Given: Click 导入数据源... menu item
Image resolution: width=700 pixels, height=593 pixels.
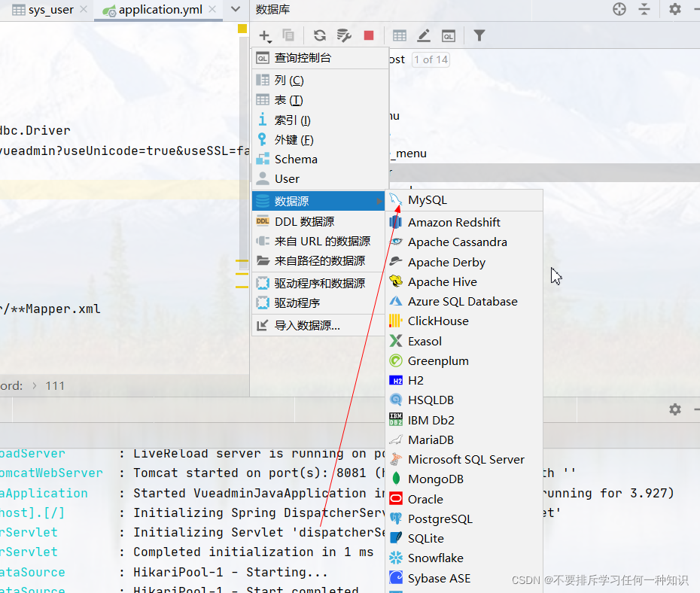Looking at the screenshot, I should click(318, 325).
